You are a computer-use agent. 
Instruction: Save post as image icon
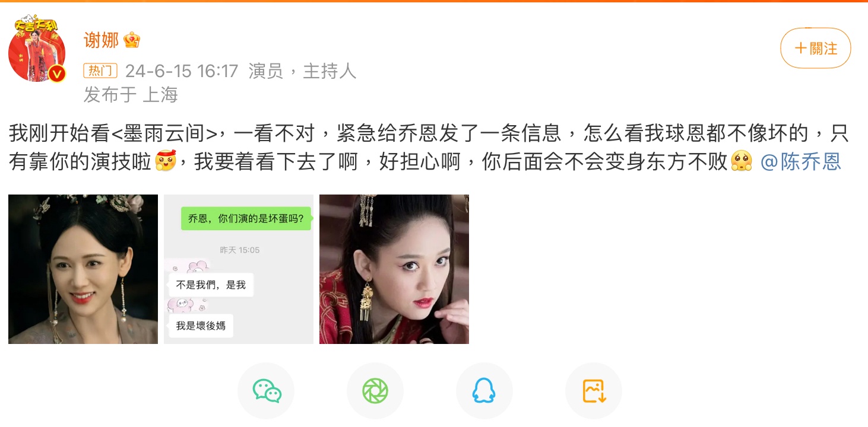pos(594,391)
